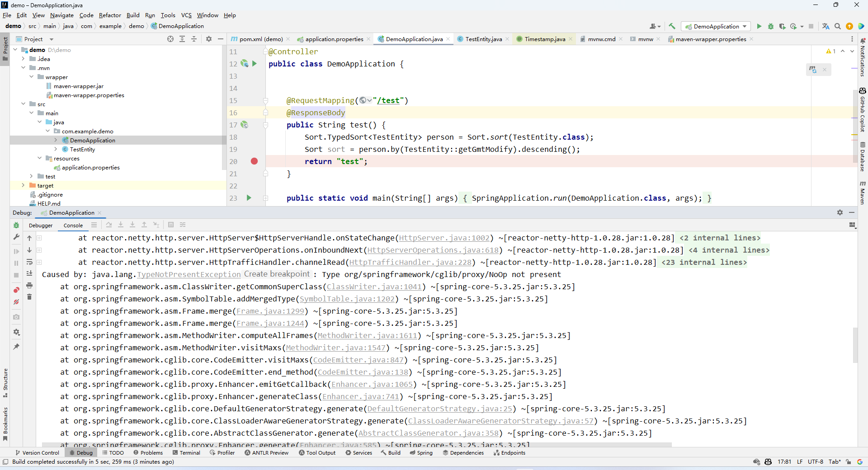Open Maven sidebar panel

coord(863,193)
